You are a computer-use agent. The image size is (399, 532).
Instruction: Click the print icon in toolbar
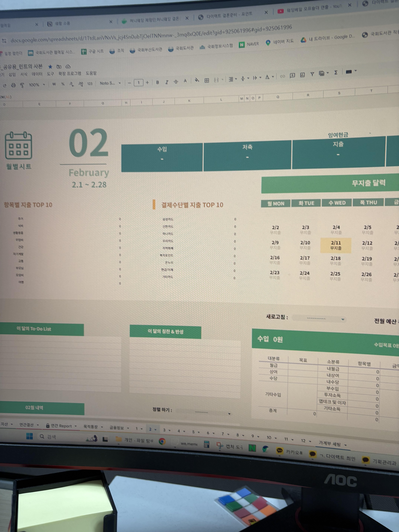(14, 85)
